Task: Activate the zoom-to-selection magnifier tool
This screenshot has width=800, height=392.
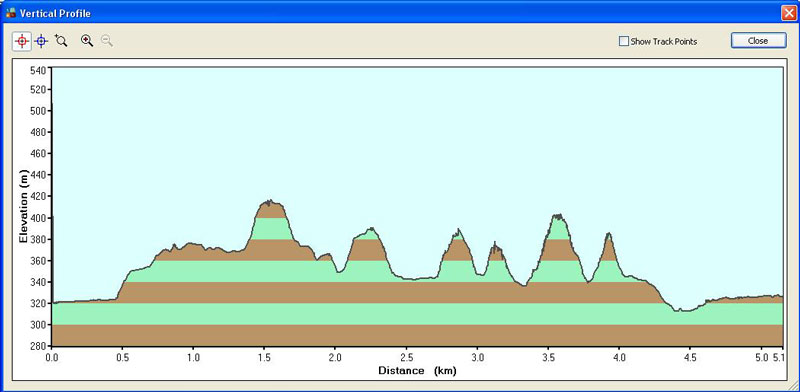Action: pyautogui.click(x=61, y=41)
